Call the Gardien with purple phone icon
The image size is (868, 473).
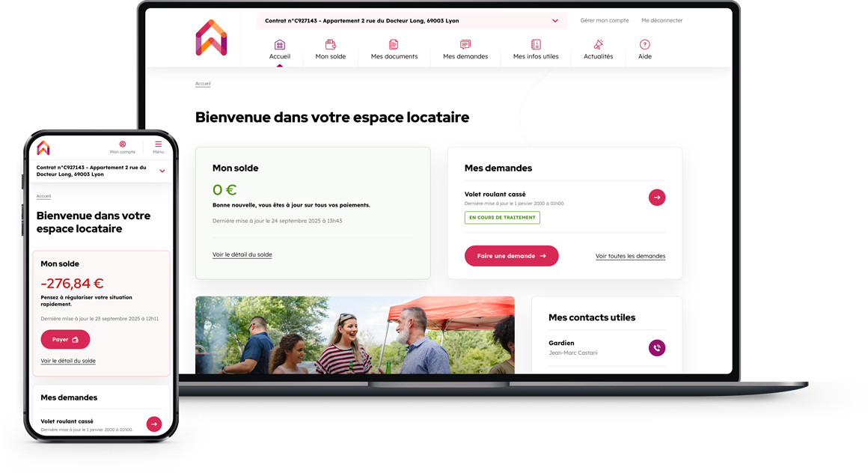coord(656,348)
